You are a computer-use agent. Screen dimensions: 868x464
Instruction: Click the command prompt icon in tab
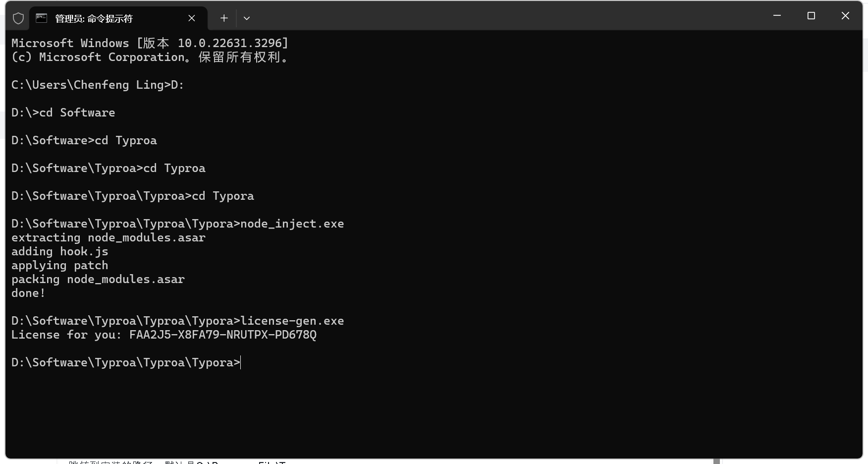pyautogui.click(x=42, y=18)
